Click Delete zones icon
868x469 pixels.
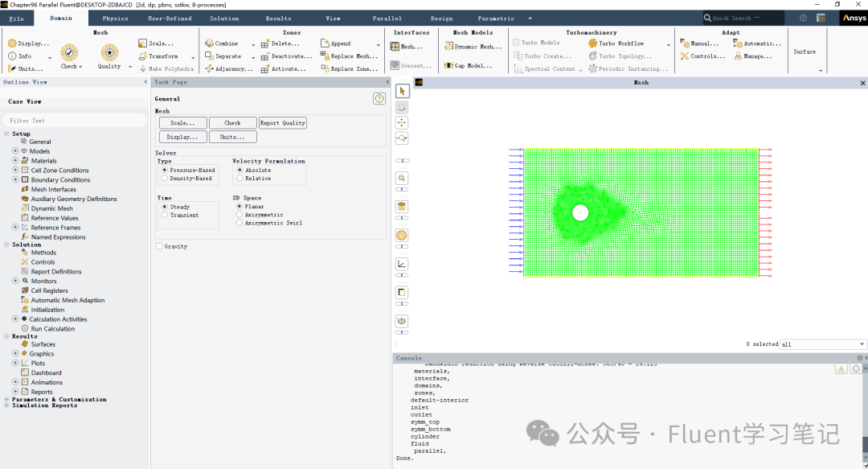265,43
